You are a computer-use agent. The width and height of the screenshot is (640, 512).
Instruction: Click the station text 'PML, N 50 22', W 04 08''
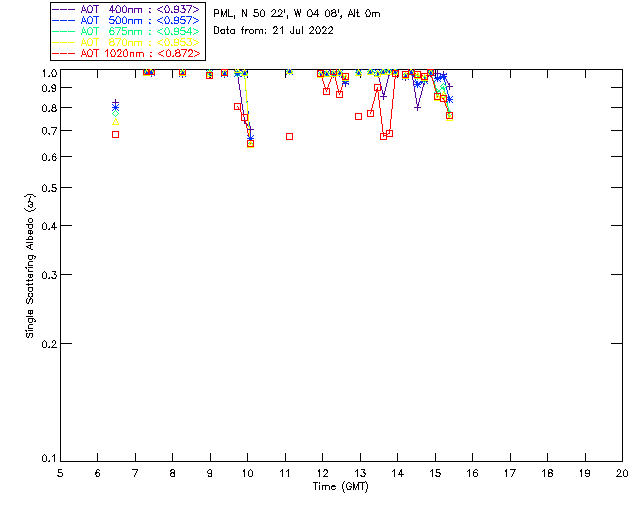pos(277,14)
